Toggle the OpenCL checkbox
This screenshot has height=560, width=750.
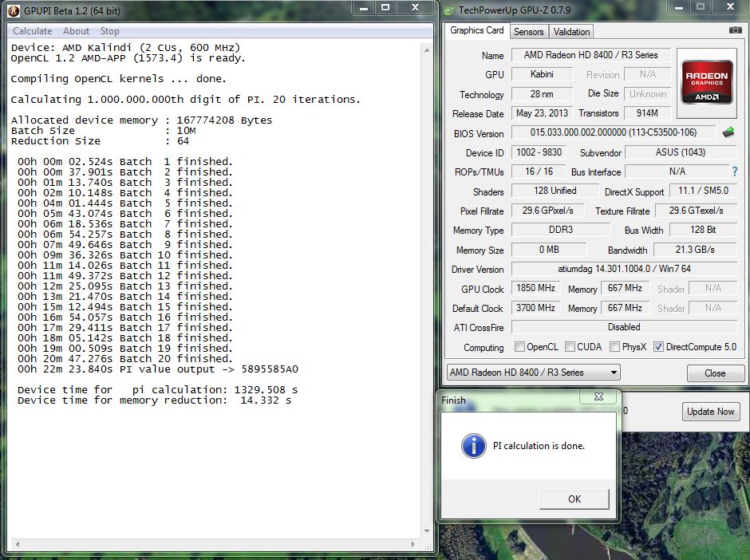(x=519, y=347)
